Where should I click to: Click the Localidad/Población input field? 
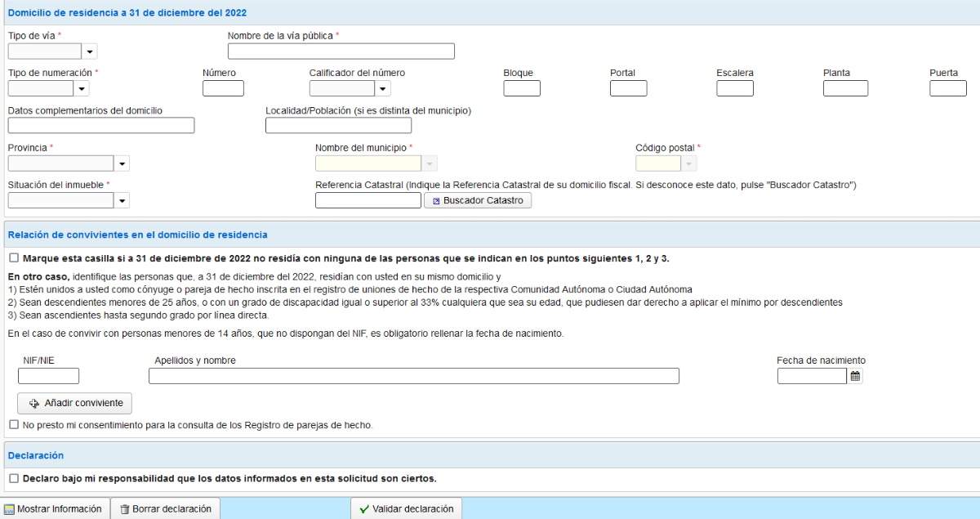(339, 125)
